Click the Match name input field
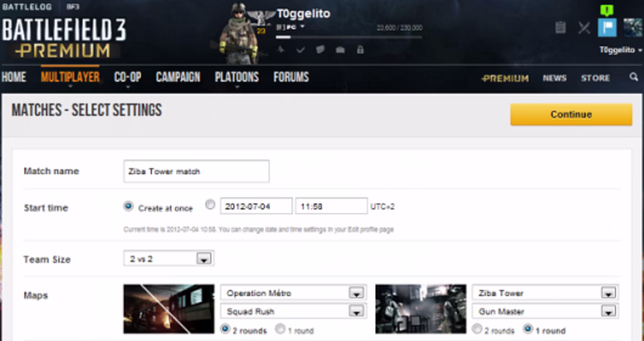644x341 pixels. tap(196, 171)
